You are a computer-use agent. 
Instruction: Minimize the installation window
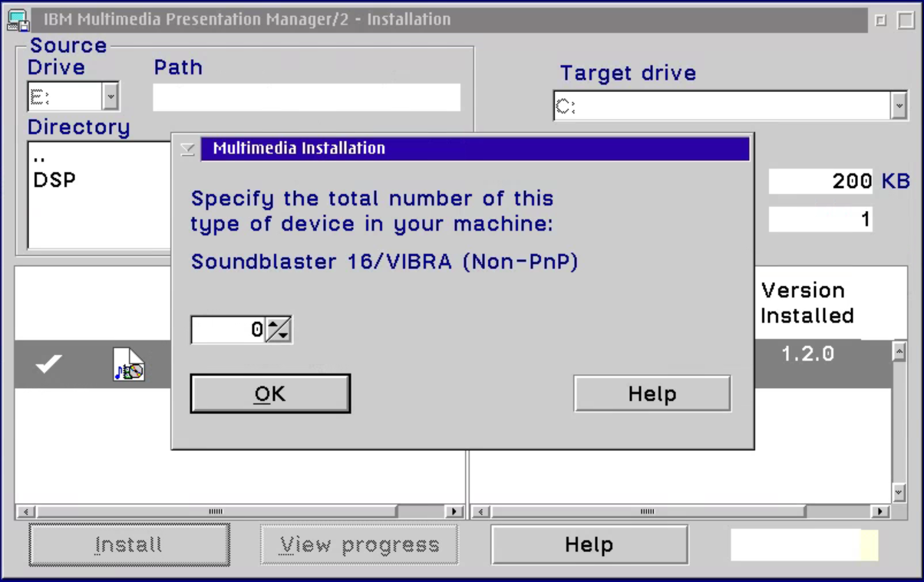881,21
